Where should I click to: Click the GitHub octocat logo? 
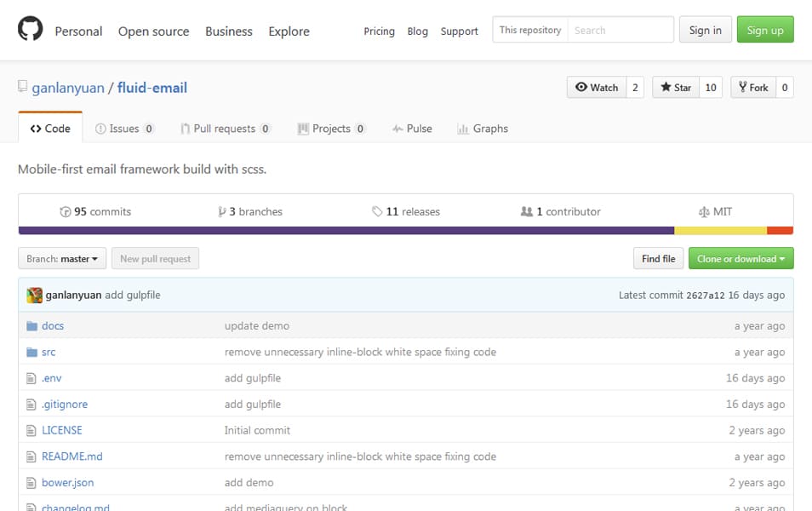(x=31, y=28)
